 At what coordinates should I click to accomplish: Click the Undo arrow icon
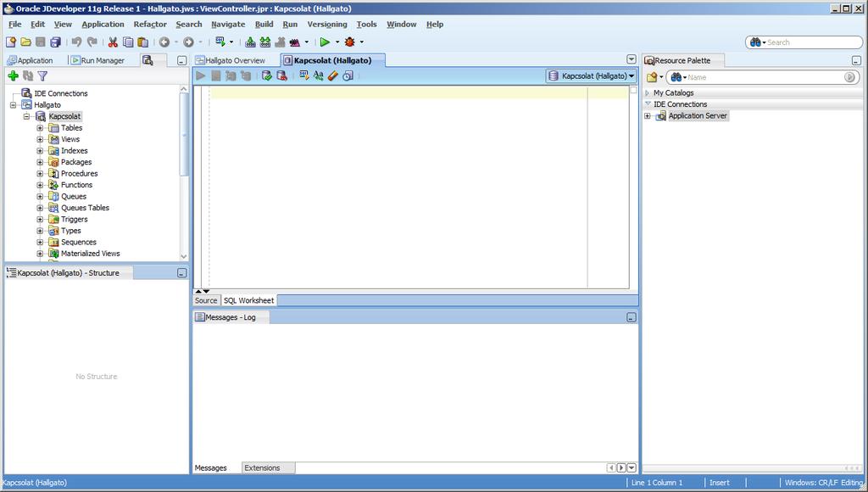(x=76, y=42)
